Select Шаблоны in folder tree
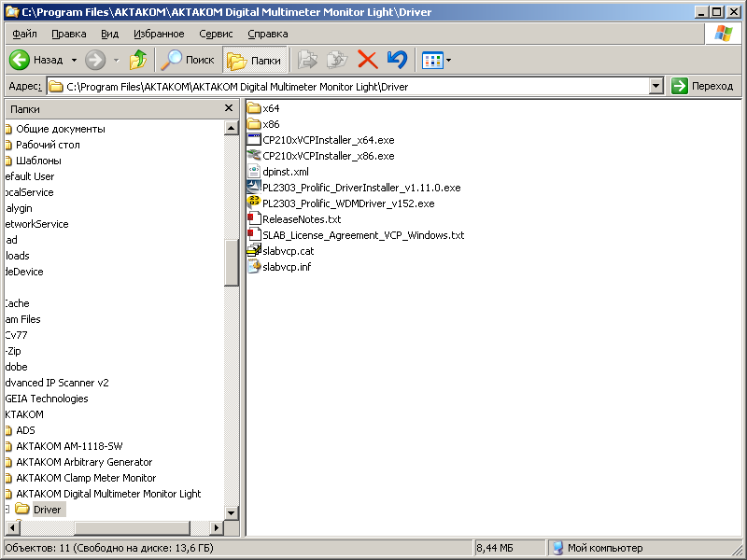The image size is (747, 560). click(38, 161)
